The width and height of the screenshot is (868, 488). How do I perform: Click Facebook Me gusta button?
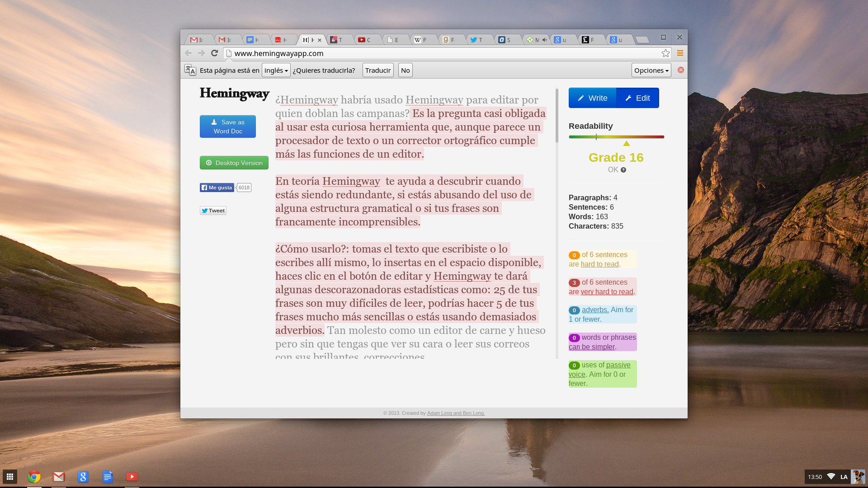click(x=217, y=188)
